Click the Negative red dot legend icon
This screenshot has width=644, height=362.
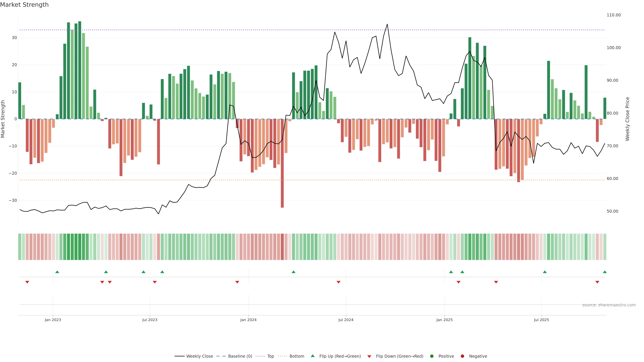462,356
